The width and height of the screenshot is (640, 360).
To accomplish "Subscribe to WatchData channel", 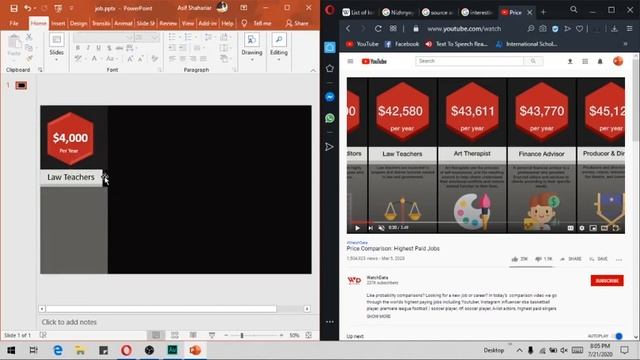I will click(x=607, y=280).
